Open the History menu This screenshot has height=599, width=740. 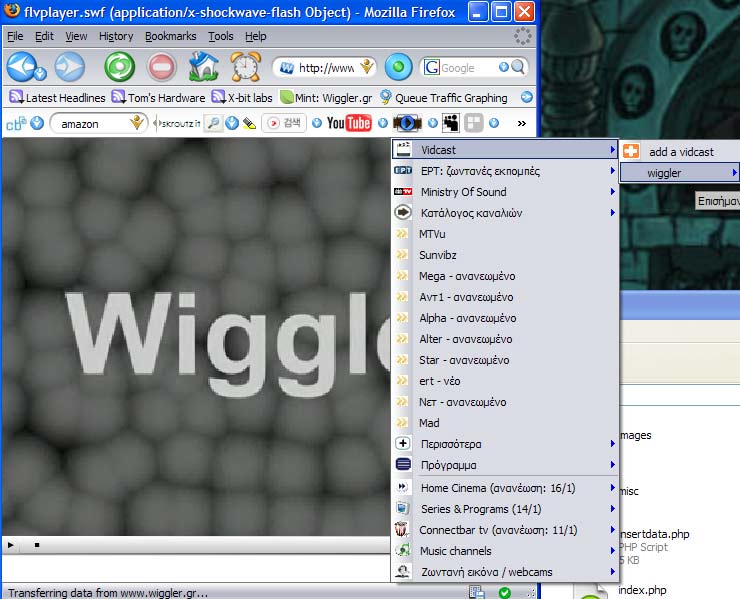(x=116, y=36)
